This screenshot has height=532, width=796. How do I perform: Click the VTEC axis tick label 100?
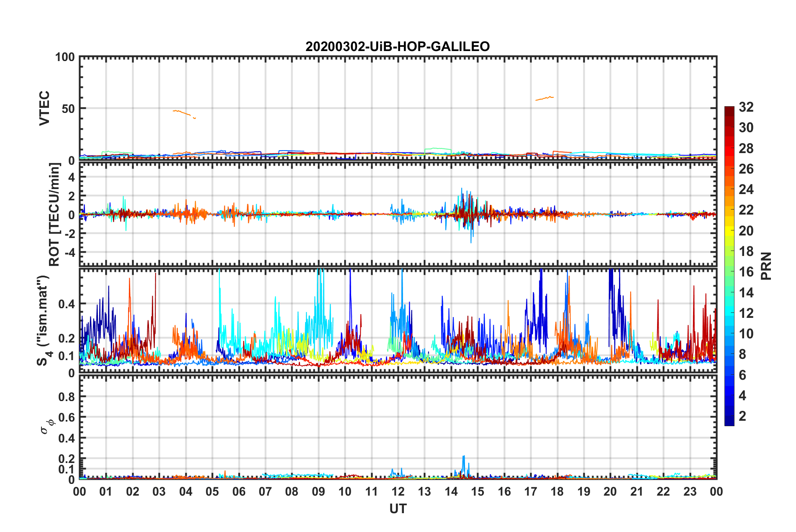tap(65, 57)
